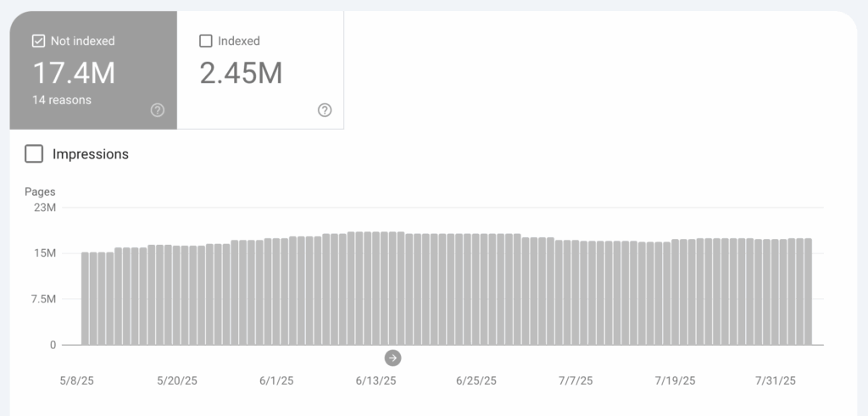Click the Pages axis title

click(40, 192)
